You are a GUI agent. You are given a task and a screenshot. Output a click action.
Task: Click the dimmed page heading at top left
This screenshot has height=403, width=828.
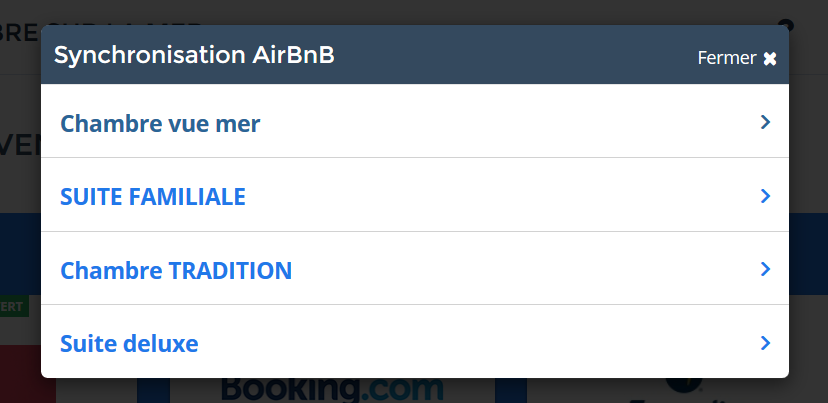coord(20,32)
